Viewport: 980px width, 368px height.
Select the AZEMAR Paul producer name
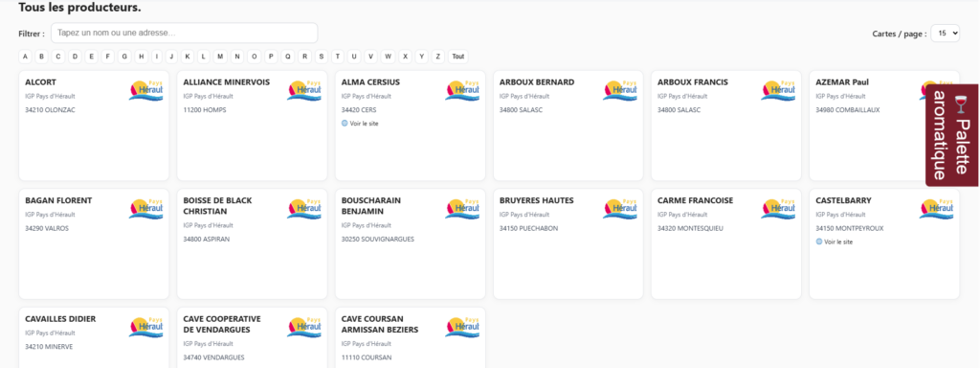842,82
